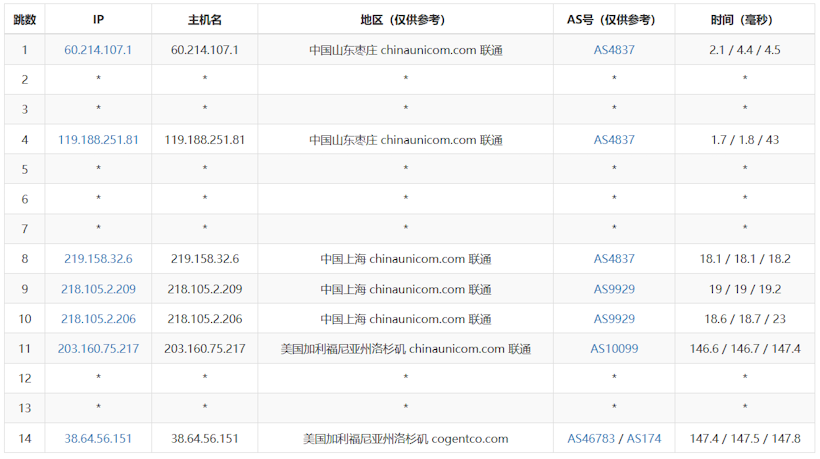This screenshot has height=459, width=820.
Task: Click the 218.105.2.206 IP column link
Action: (x=98, y=319)
